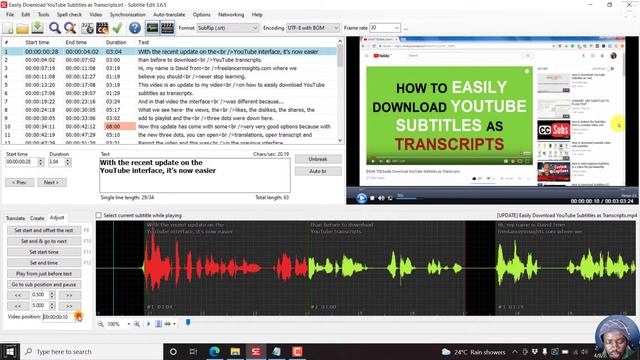Viewport: 640px width, 360px height.
Task: Sort the list by Start time column header
Action: [x=37, y=42]
